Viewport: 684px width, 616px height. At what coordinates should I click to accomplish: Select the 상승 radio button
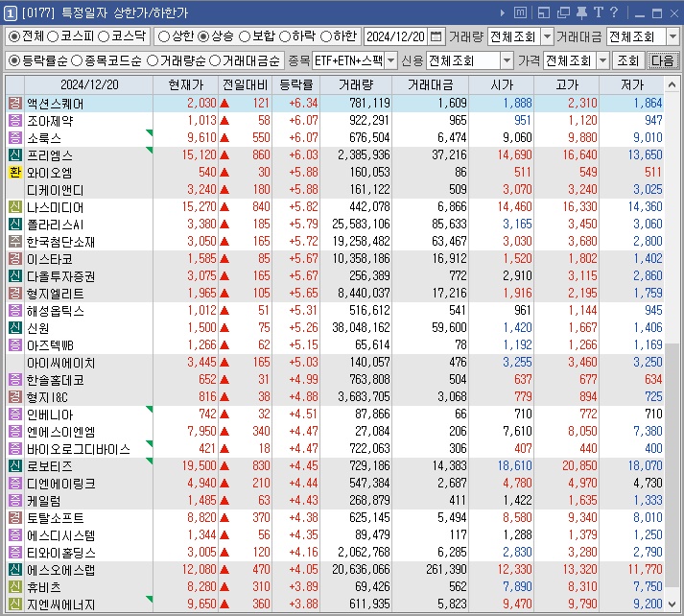(203, 36)
